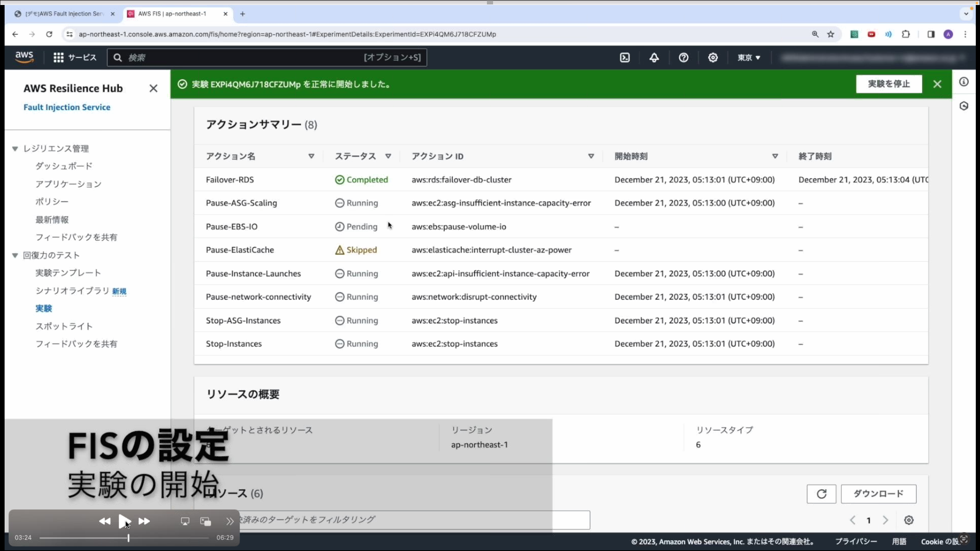The width and height of the screenshot is (980, 551).
Task: Open AWS console settings gear icon
Action: click(x=712, y=57)
